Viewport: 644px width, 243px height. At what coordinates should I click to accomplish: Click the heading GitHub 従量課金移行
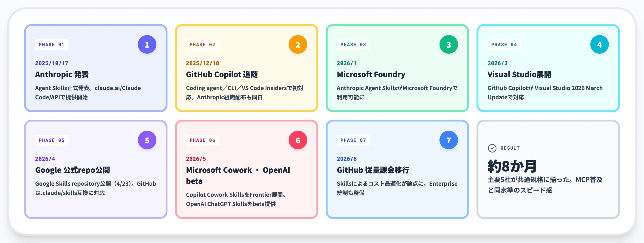[373, 170]
